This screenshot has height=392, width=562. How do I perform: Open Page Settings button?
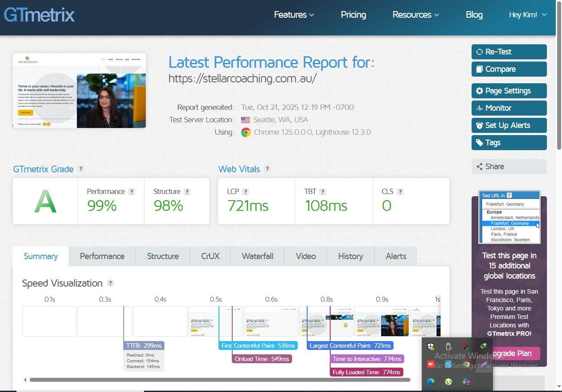pos(509,91)
